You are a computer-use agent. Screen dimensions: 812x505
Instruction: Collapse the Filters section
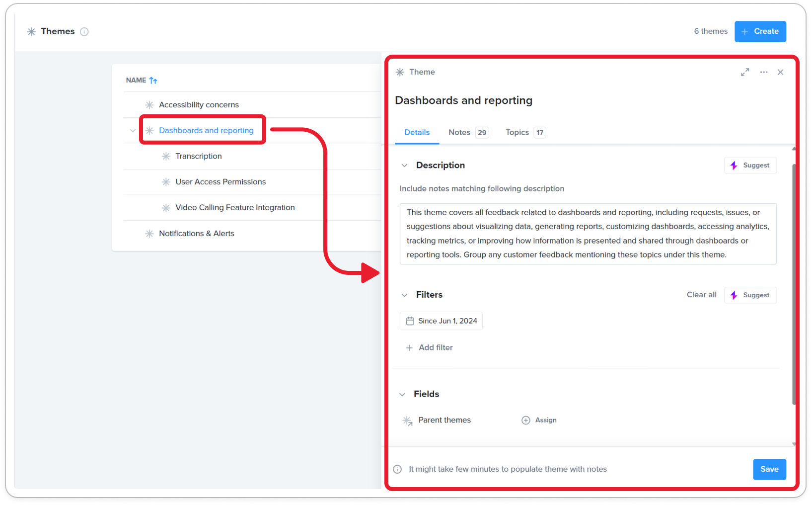click(404, 295)
